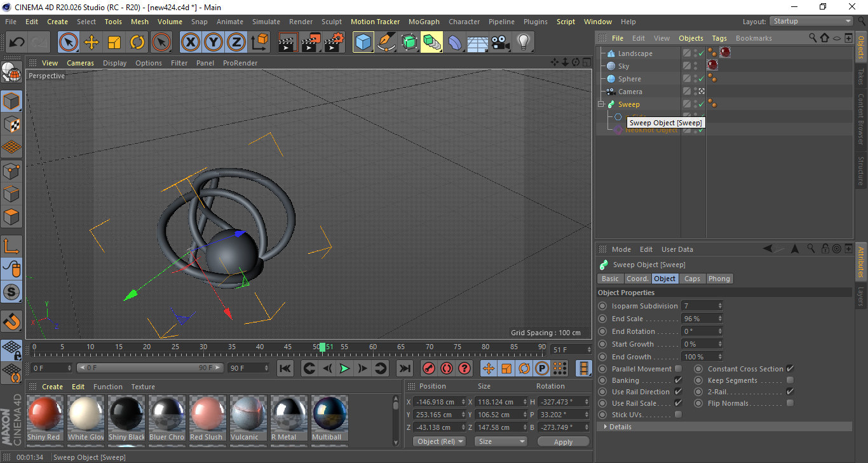The image size is (868, 463).
Task: Switch to the Caps tab
Action: tap(692, 279)
